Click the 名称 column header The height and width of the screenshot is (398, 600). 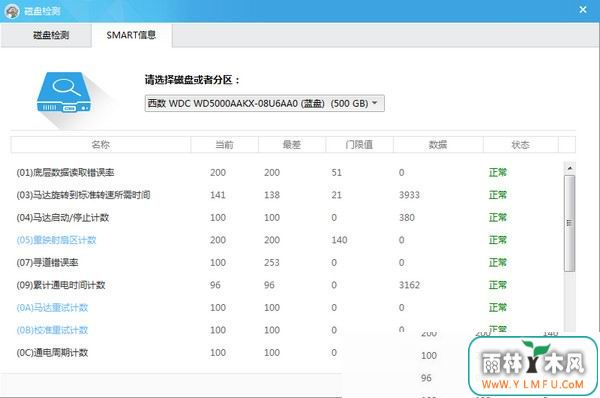pyautogui.click(x=101, y=145)
